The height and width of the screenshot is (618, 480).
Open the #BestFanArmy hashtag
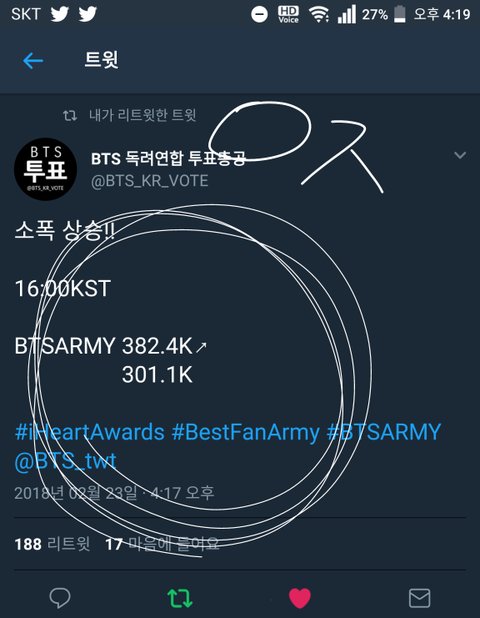coord(245,432)
